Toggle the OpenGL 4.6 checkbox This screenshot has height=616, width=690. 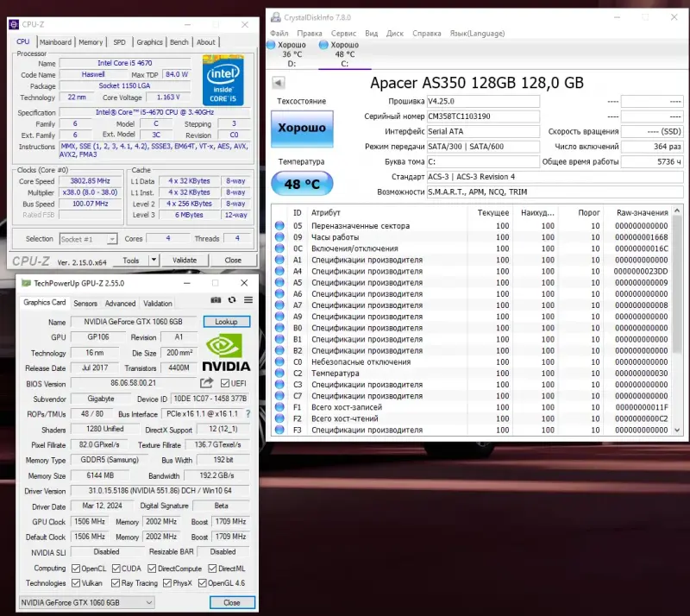(203, 583)
